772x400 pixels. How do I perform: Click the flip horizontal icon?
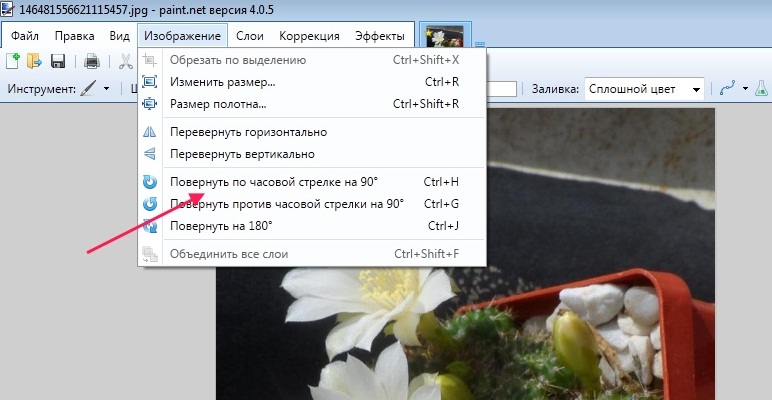coord(150,132)
